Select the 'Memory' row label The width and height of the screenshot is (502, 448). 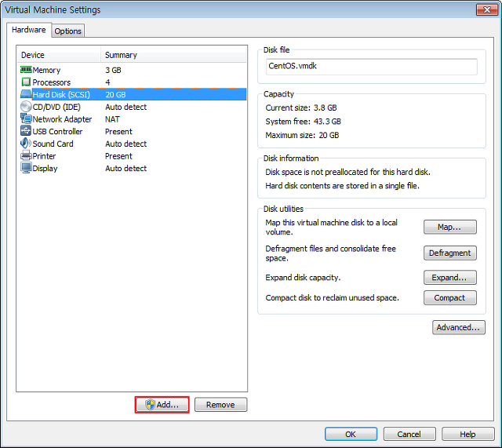pos(46,70)
